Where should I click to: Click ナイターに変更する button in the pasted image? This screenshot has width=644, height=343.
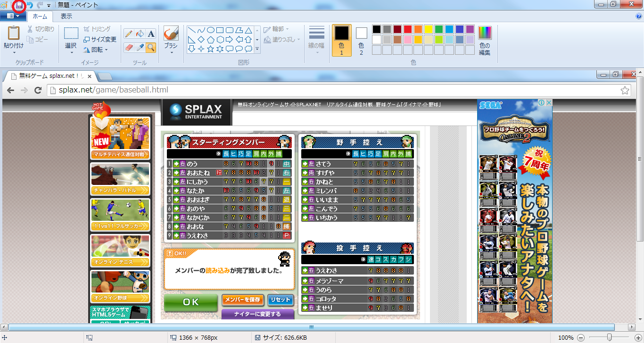point(257,314)
